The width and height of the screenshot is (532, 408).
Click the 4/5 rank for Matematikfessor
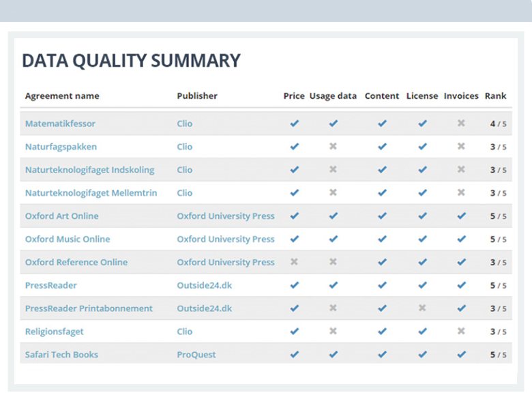pyautogui.click(x=498, y=124)
